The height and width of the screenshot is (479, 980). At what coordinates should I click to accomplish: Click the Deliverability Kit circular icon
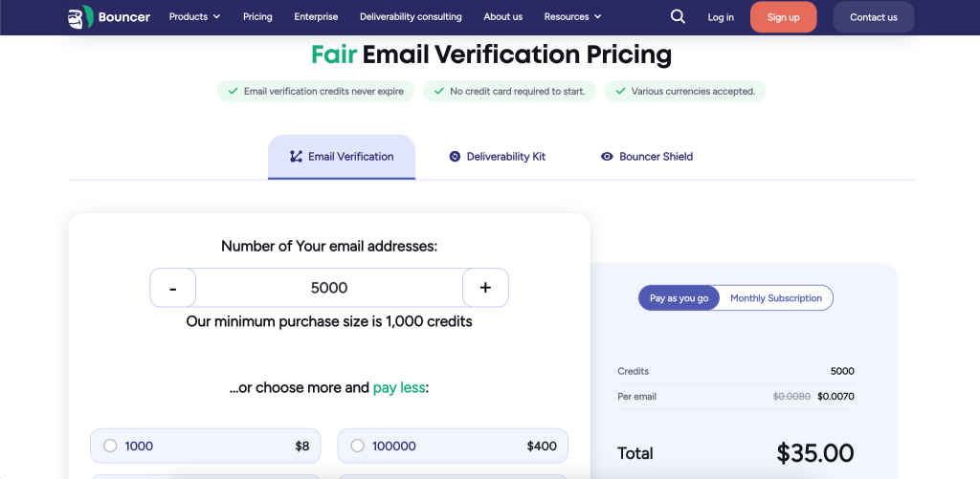pyautogui.click(x=455, y=157)
